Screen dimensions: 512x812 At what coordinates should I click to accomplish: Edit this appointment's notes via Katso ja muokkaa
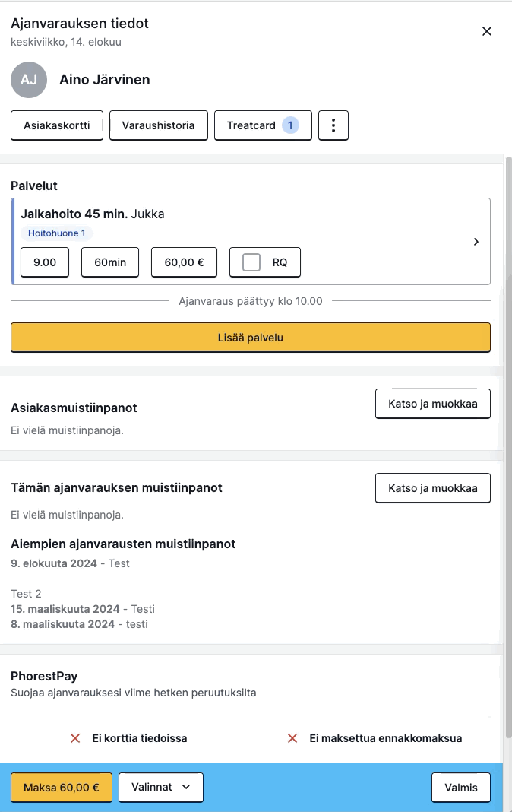433,488
